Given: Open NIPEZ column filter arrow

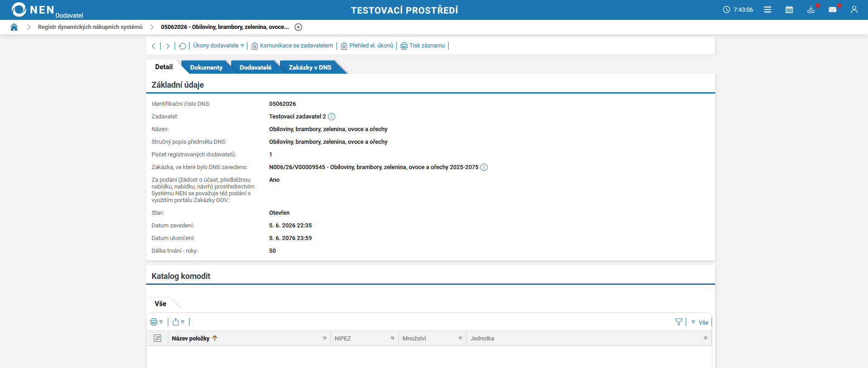Looking at the screenshot, I should [x=393, y=338].
